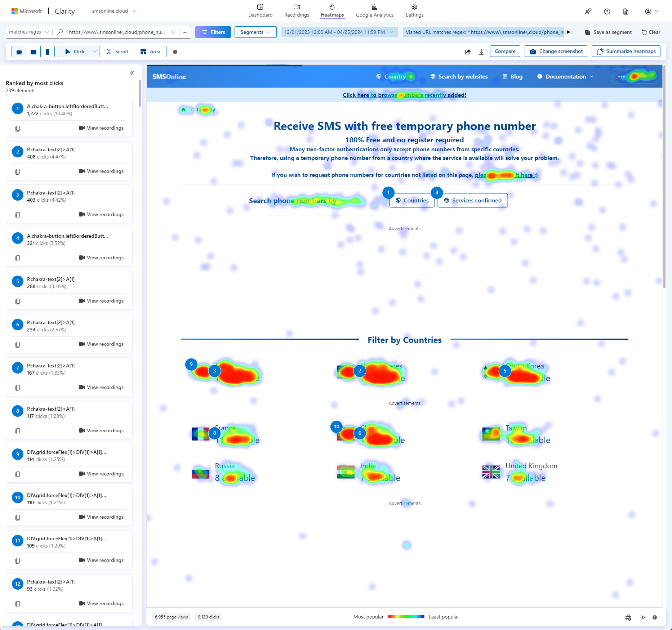Copy selector for element ranked 5
This screenshot has width=672, height=630.
tap(18, 301)
